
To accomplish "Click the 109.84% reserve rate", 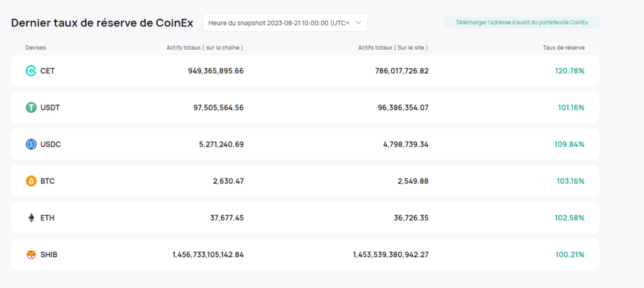I will 569,144.
